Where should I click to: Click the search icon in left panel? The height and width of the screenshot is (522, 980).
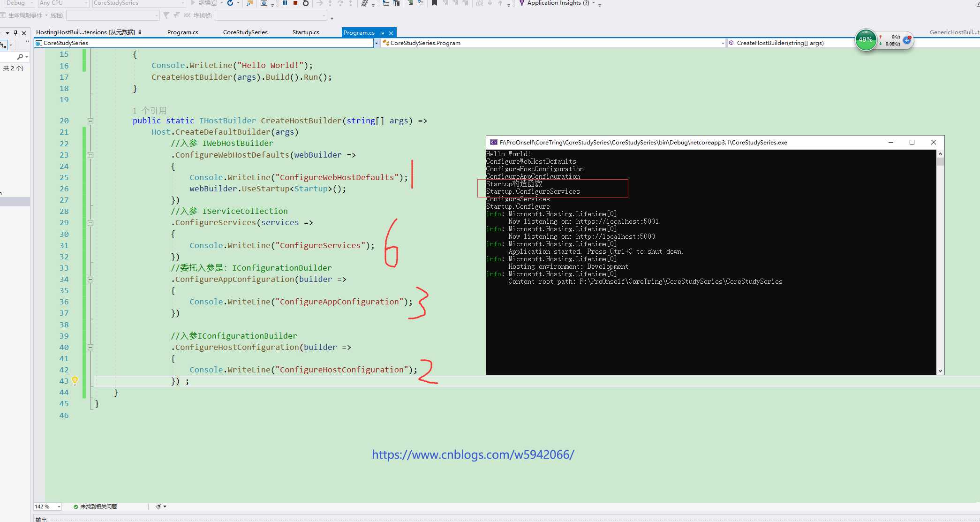pos(20,57)
